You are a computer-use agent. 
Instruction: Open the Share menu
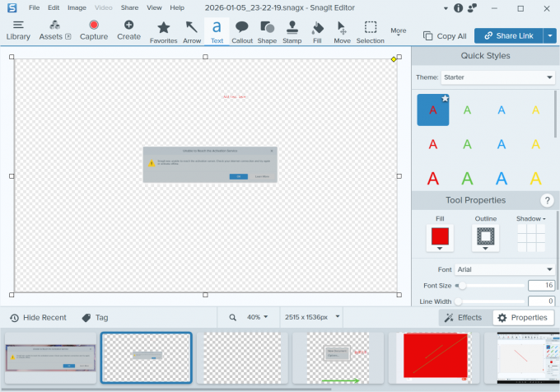click(x=129, y=7)
